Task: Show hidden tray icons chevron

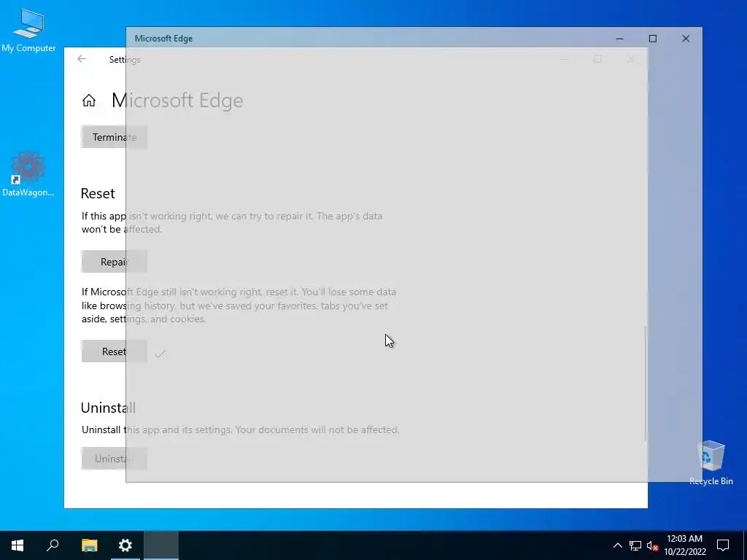Action: click(x=617, y=545)
